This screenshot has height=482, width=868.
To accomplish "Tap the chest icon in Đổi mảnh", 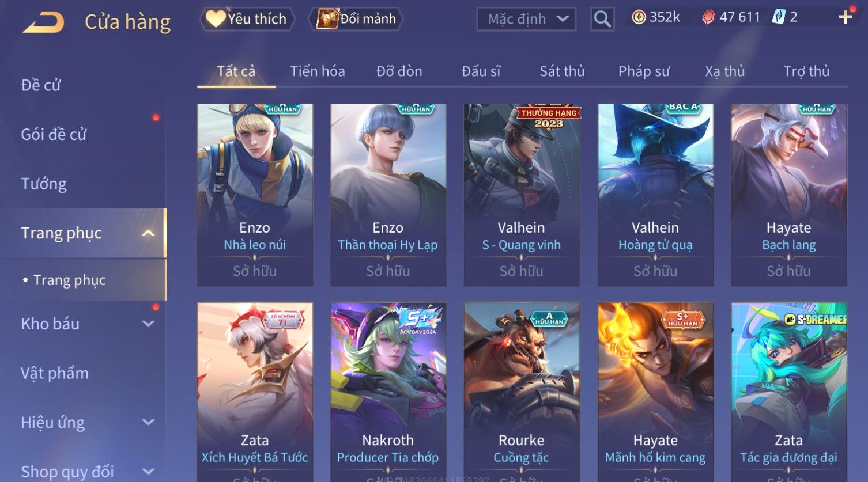I will coord(327,19).
